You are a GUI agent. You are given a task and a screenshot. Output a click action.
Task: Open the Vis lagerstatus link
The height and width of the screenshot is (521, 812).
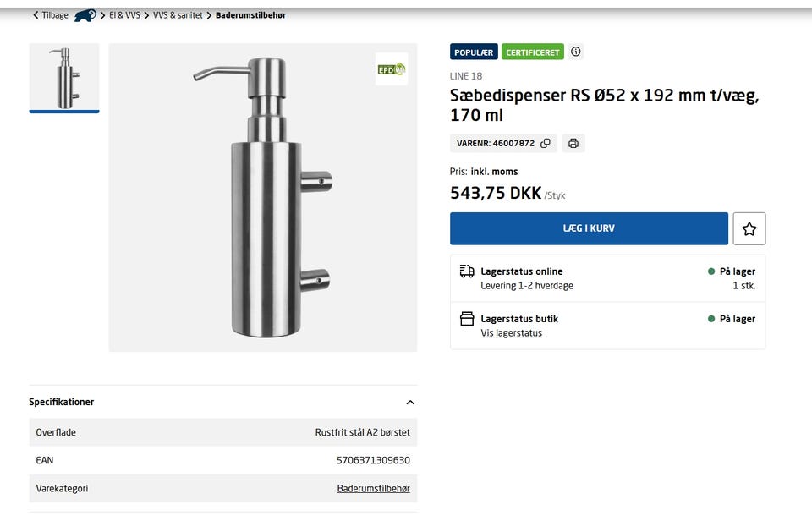tap(511, 333)
